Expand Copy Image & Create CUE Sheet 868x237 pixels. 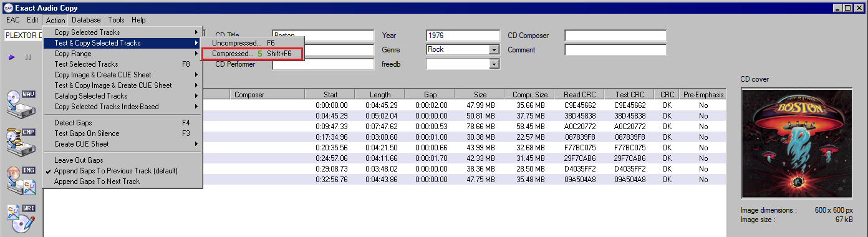click(x=123, y=75)
